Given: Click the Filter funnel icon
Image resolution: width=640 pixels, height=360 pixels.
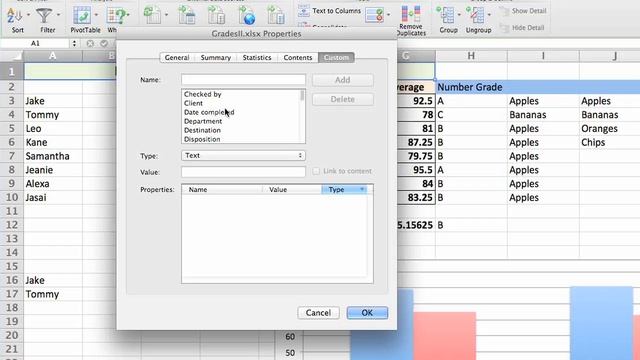Looking at the screenshot, I should pyautogui.click(x=44, y=16).
